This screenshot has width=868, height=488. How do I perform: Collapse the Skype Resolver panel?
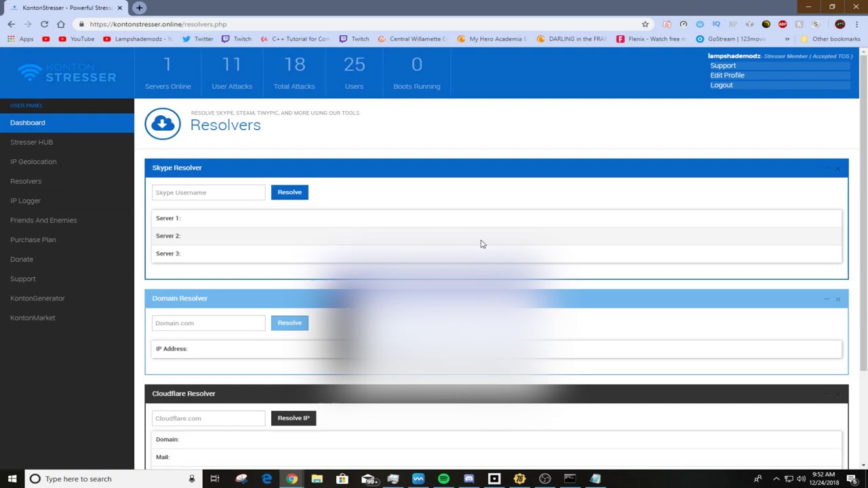coord(827,168)
